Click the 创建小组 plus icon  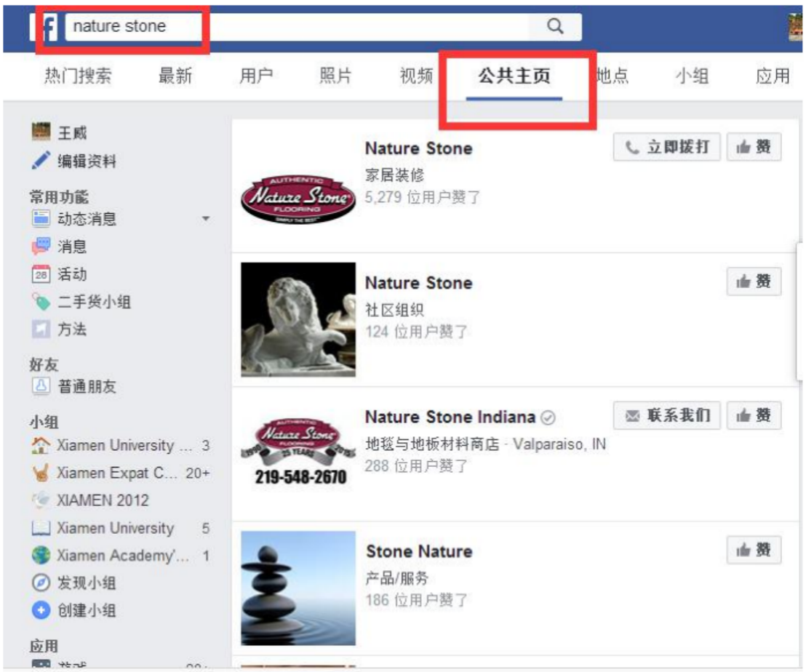point(41,610)
